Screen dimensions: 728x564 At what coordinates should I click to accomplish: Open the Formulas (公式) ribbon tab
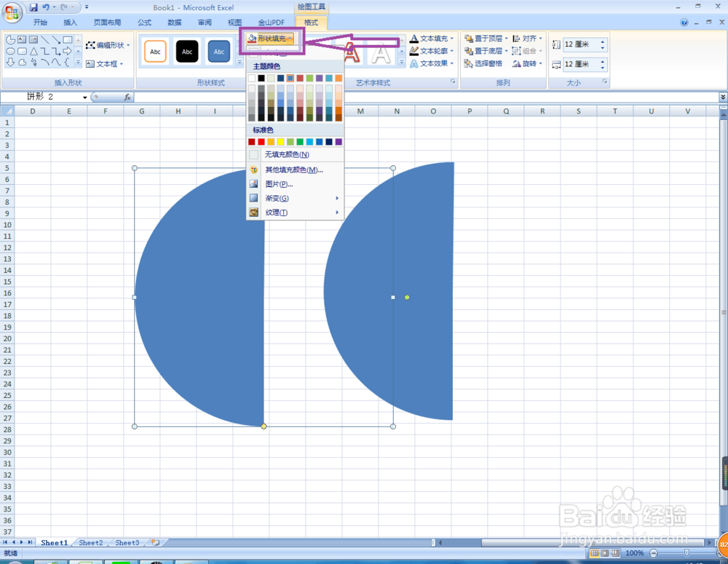144,23
